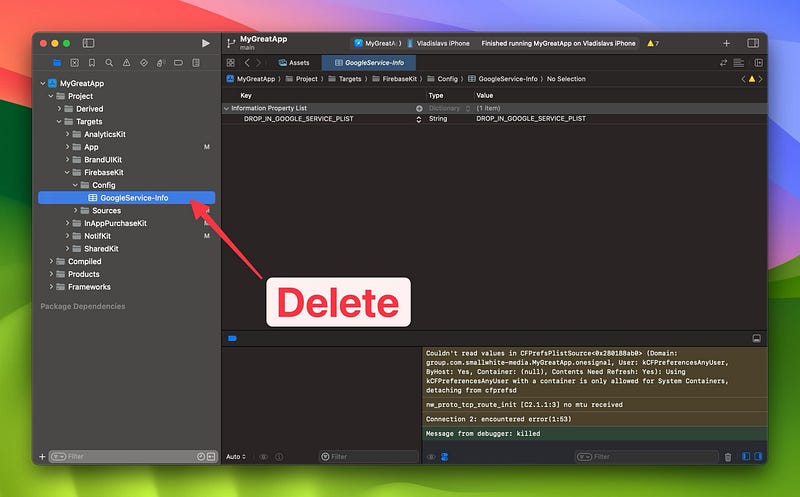Open the Source Control navigator icon
The width and height of the screenshot is (800, 497).
click(x=74, y=63)
